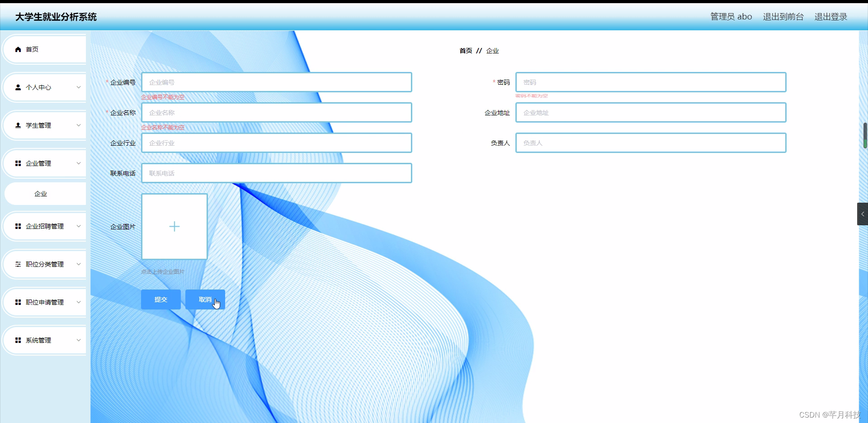Screen dimensions: 868x423
Task: Click the 取消 cancel button
Action: pyautogui.click(x=205, y=299)
